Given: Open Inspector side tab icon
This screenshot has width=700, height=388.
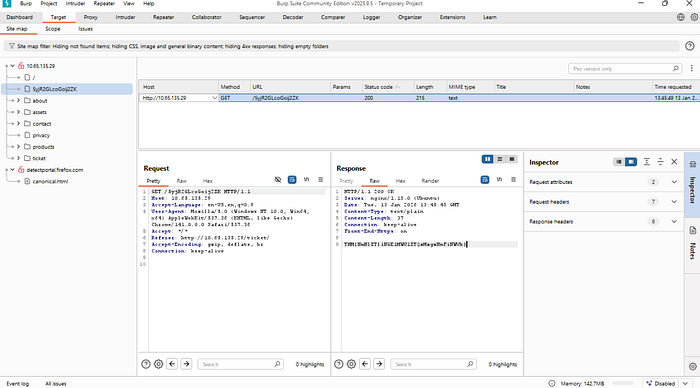Looking at the screenshot, I should [x=692, y=164].
